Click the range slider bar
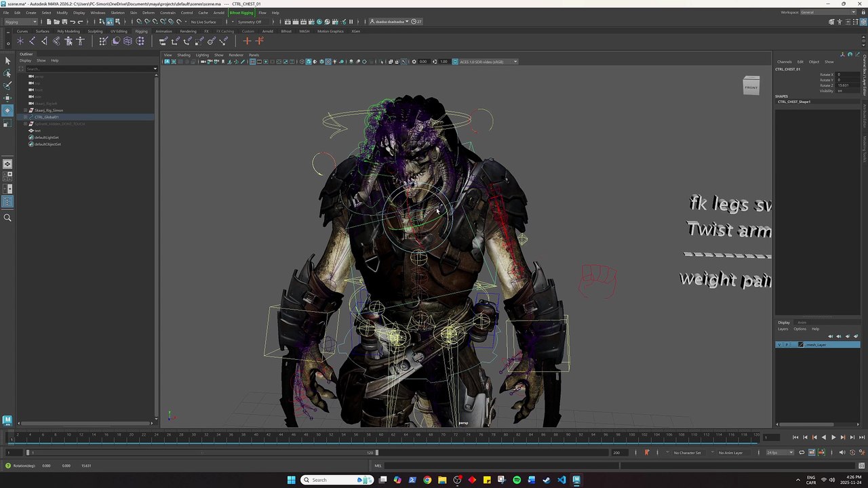Screen dimensions: 868x488 click(x=202, y=453)
